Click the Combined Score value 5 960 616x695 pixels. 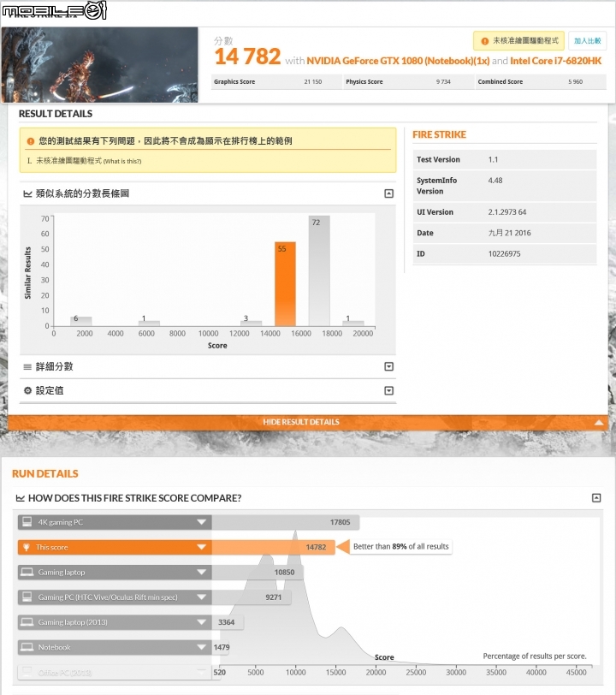coord(575,82)
